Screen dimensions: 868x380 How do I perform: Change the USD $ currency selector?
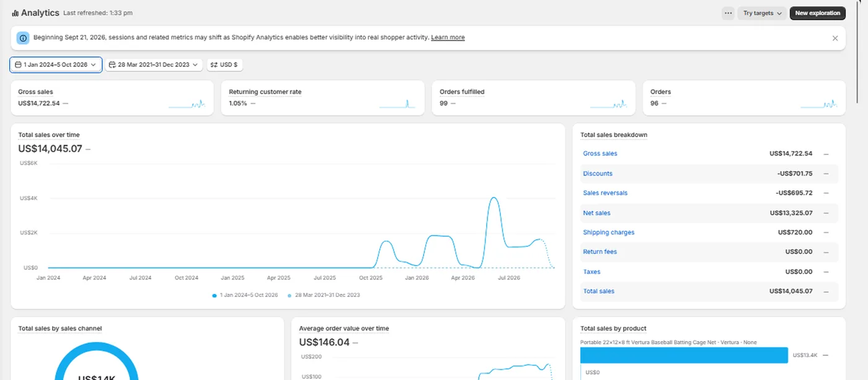[x=224, y=64]
